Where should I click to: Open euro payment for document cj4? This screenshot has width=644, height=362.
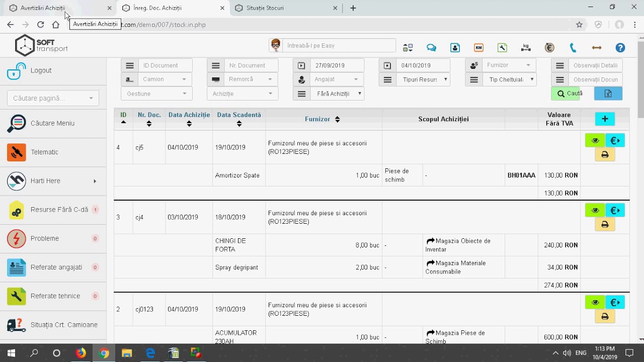tap(615, 210)
